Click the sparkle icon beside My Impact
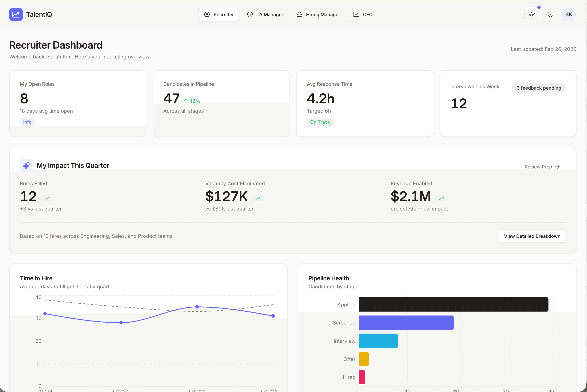Viewport: 587px width, 392px height. (x=27, y=165)
